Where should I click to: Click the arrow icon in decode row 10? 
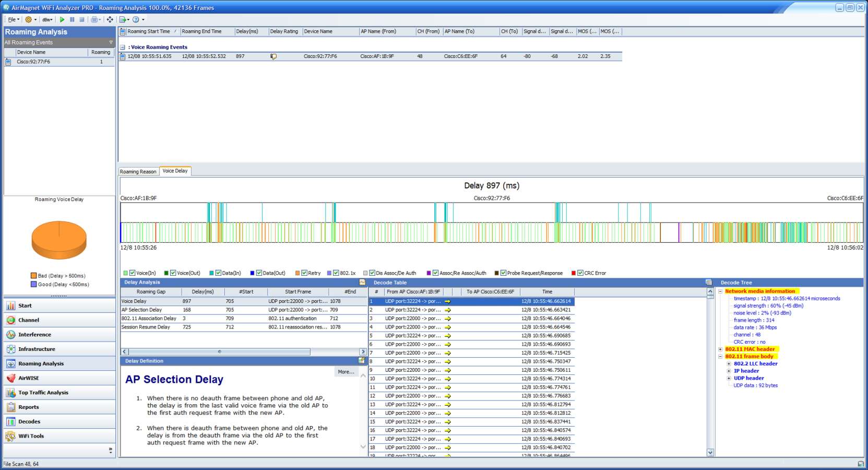448,379
